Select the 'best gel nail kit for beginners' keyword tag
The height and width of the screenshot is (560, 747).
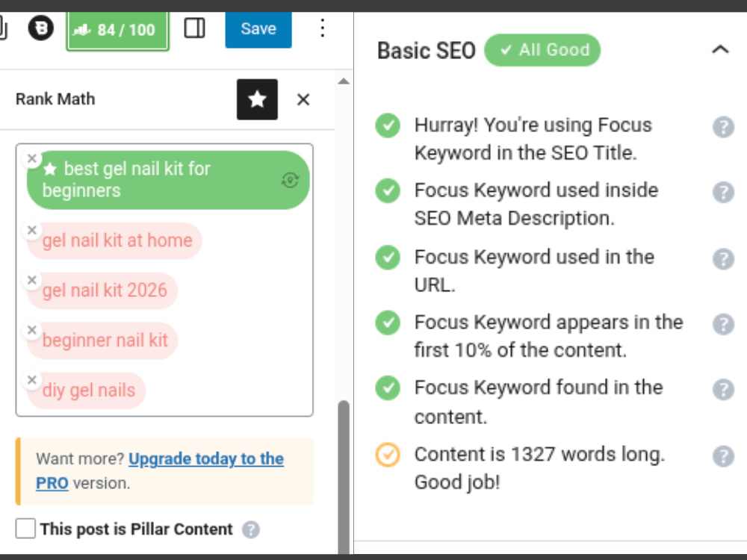(x=168, y=180)
